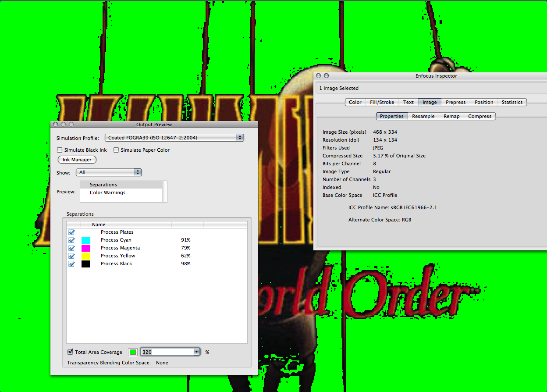Select Separations in the Preview list
The width and height of the screenshot is (547, 392).
121,185
